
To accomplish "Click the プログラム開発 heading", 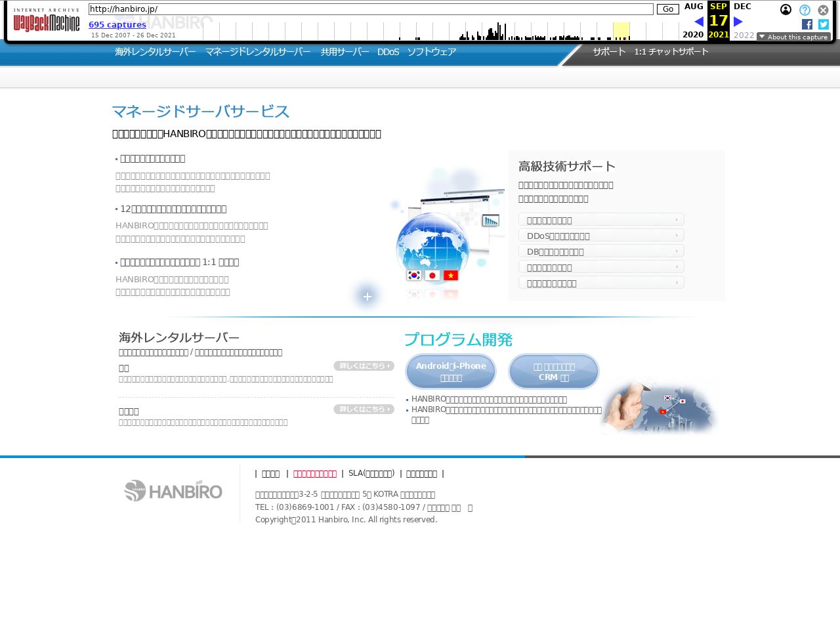I will click(458, 340).
